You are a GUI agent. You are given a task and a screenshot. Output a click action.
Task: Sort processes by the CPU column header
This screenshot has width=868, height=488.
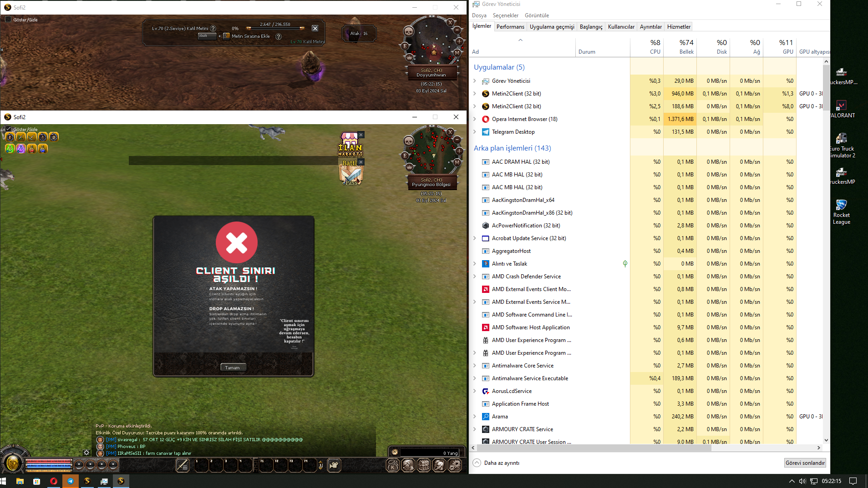(647, 47)
